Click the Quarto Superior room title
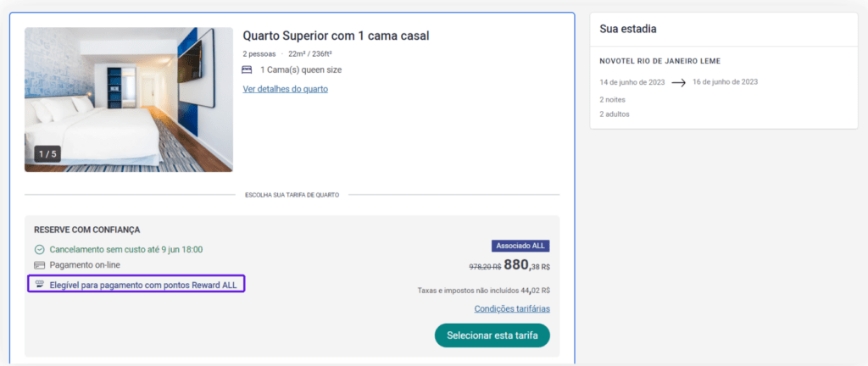 (336, 36)
